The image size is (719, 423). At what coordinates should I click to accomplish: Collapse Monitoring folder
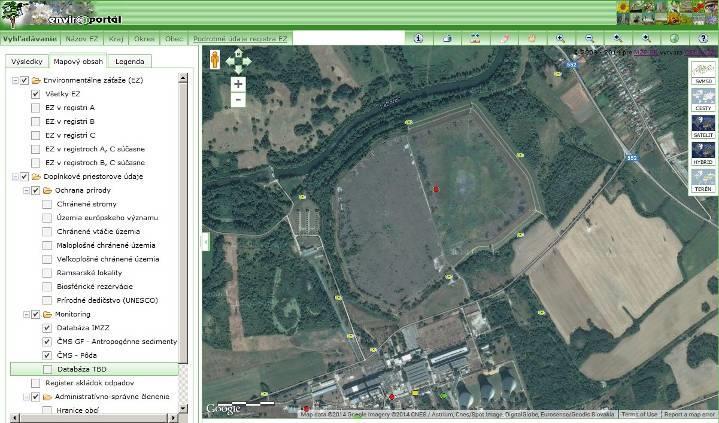pos(27,314)
